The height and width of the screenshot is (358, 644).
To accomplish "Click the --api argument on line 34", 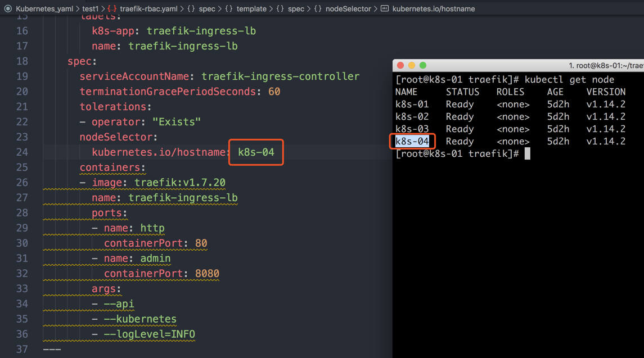I will point(119,304).
